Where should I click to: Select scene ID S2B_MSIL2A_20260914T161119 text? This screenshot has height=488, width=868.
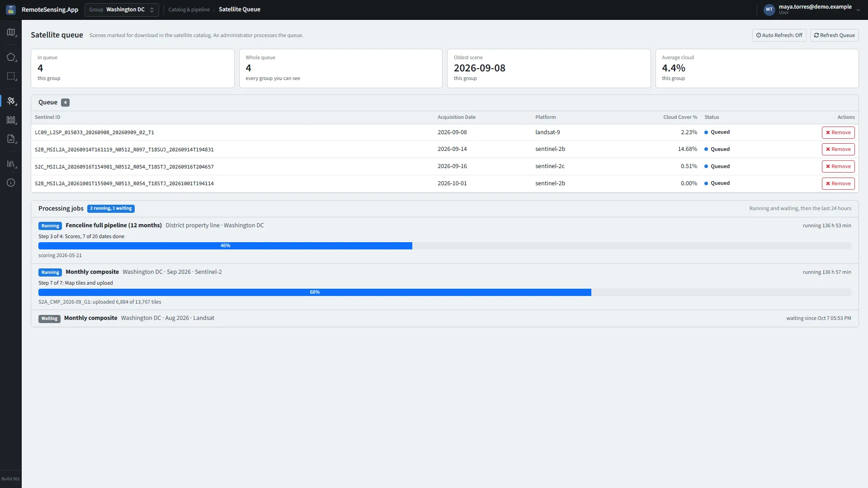click(124, 150)
